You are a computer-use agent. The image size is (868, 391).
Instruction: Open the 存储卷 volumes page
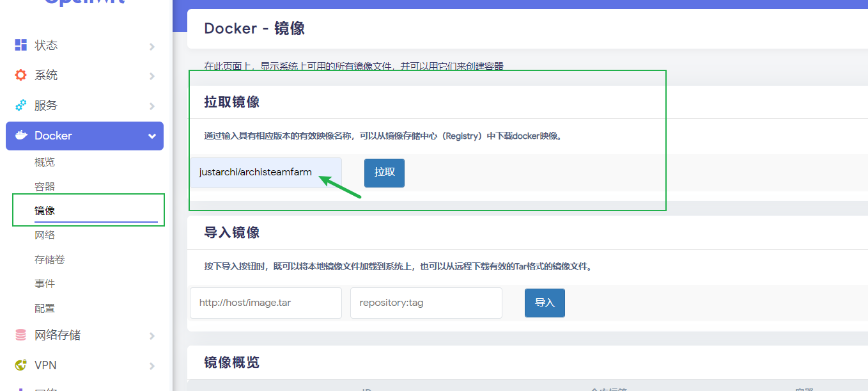point(50,260)
